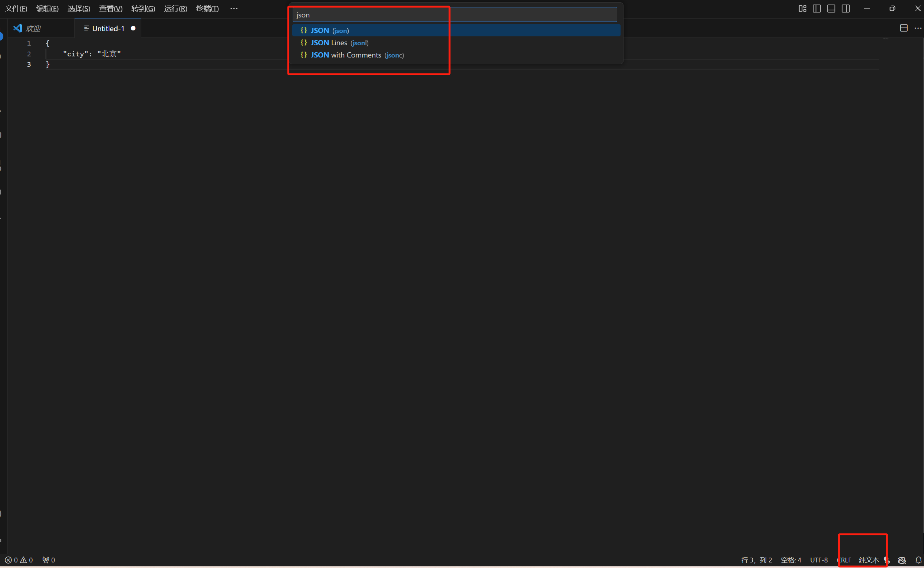The height and width of the screenshot is (568, 924).
Task: Click the ports forwarded status icon
Action: point(49,560)
